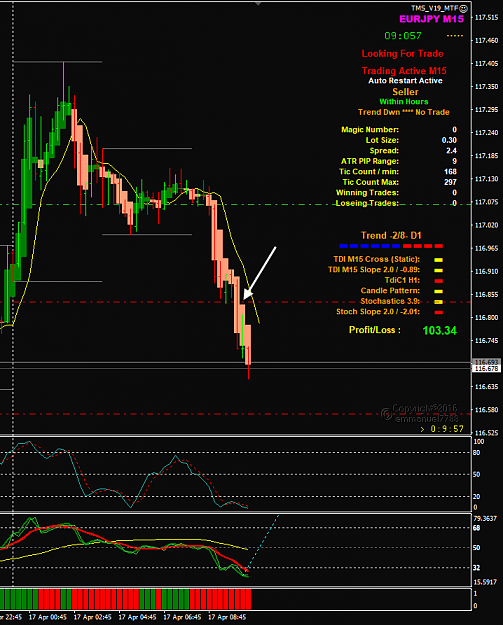The height and width of the screenshot is (625, 503).
Task: Click the Stoch Slope red indicator square
Action: click(438, 312)
